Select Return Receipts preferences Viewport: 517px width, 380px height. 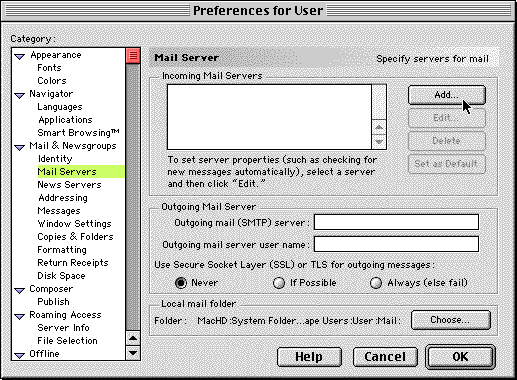tap(73, 263)
